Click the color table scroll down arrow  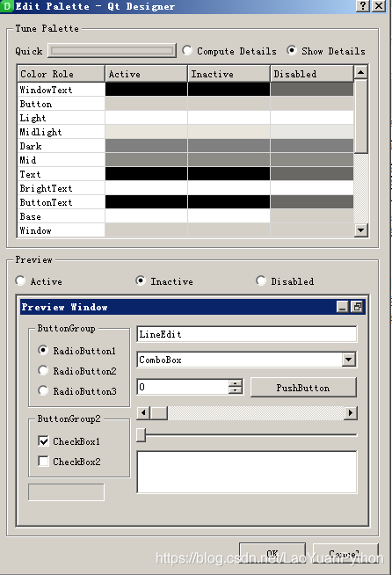(361, 230)
